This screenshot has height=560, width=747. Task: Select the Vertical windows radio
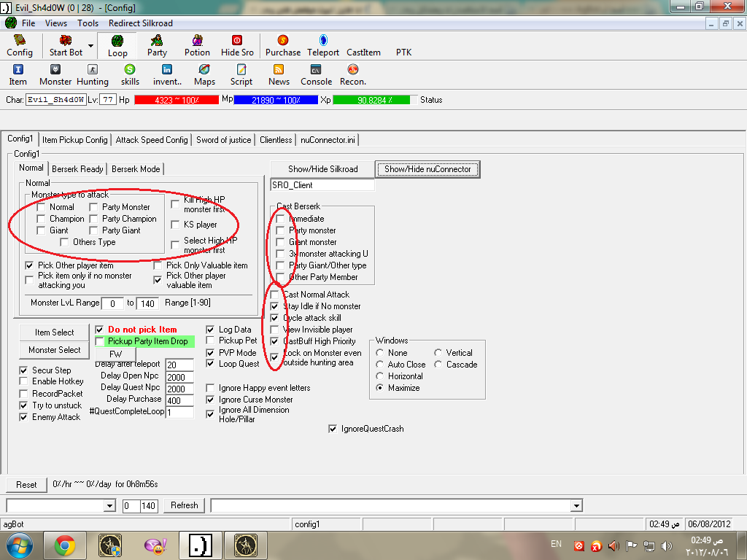coord(438,353)
